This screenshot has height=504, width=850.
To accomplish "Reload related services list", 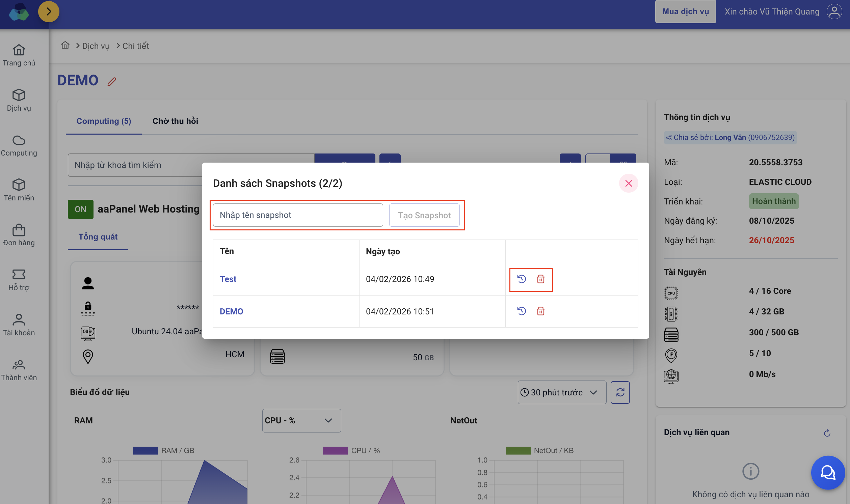I will pos(827,433).
